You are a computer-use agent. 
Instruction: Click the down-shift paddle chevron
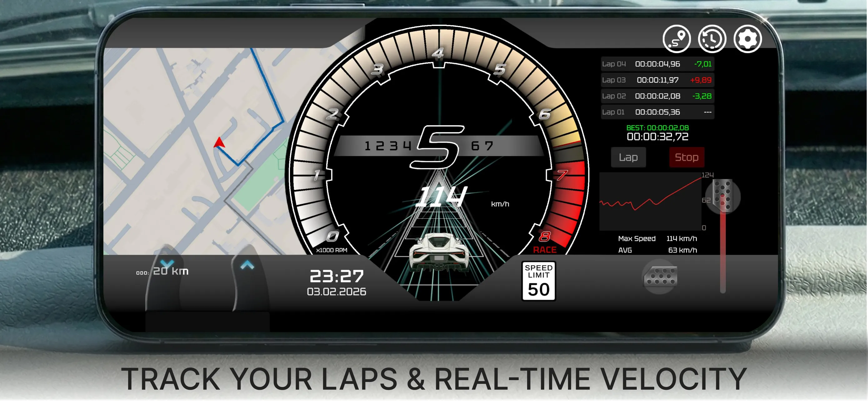pyautogui.click(x=167, y=263)
